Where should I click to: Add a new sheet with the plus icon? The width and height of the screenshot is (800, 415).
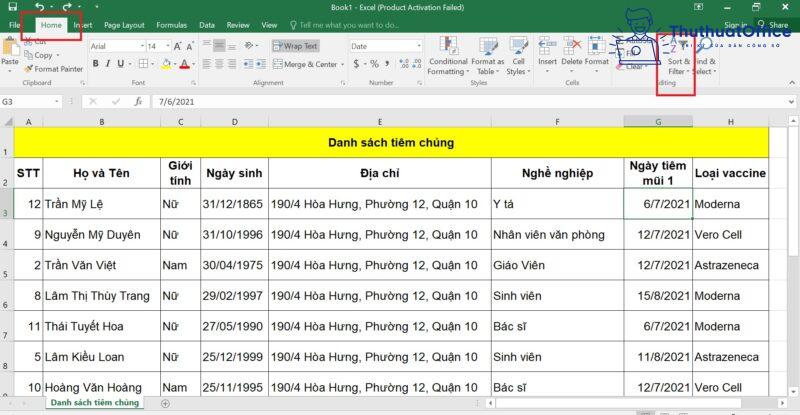point(165,403)
